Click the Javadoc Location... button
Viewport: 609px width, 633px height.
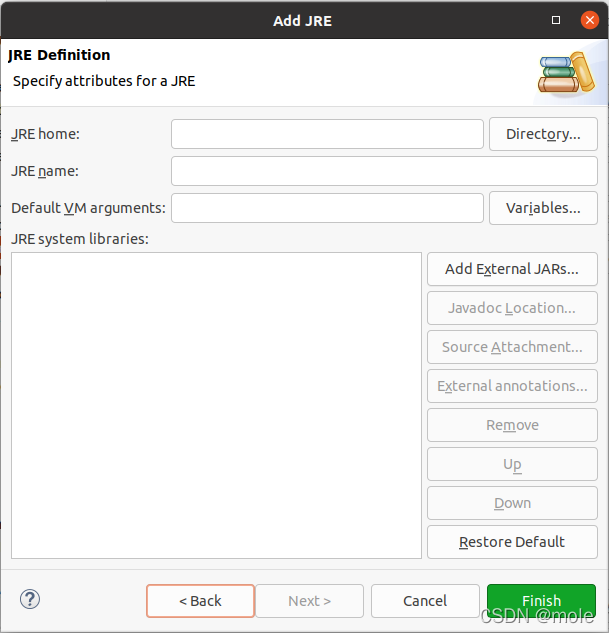pyautogui.click(x=512, y=308)
